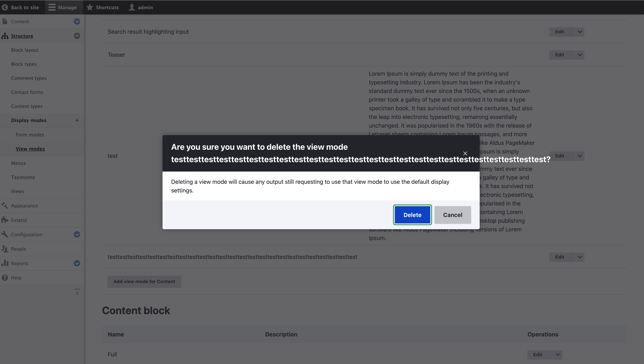Open the Content section icon in sidebar
The image size is (644, 364).
5,21
